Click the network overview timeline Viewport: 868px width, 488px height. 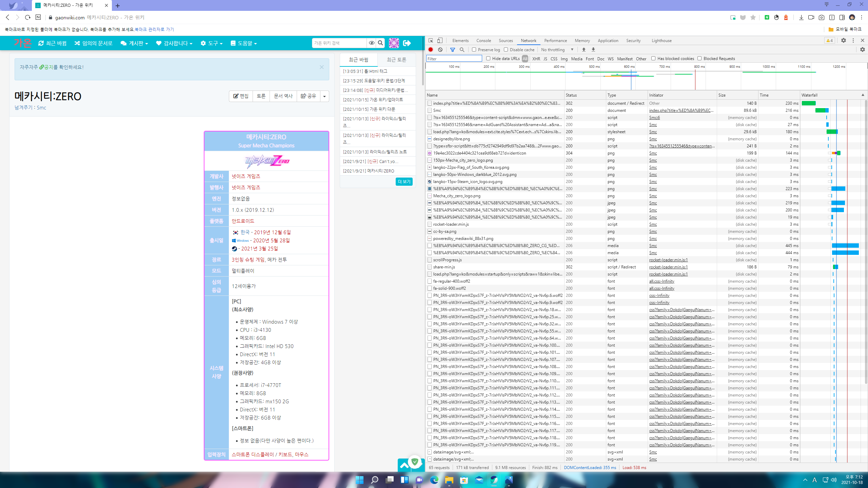tap(646, 77)
